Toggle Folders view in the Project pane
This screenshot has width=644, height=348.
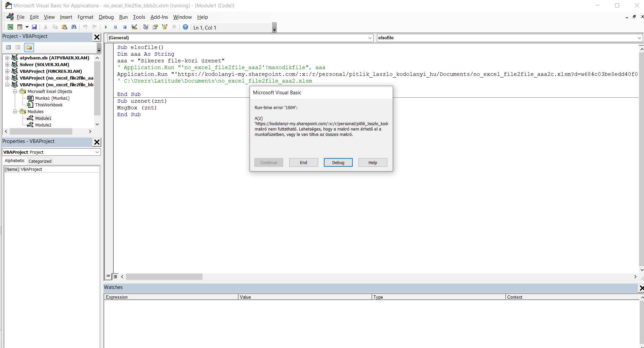coord(29,48)
